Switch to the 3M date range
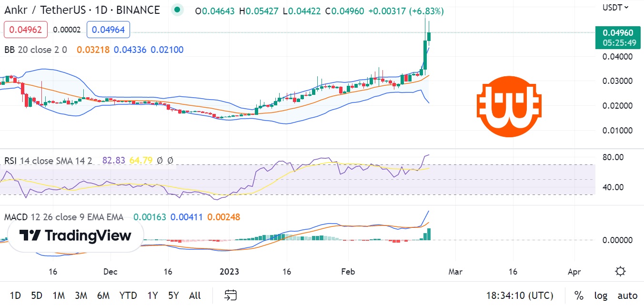This screenshot has width=644, height=307. click(81, 296)
